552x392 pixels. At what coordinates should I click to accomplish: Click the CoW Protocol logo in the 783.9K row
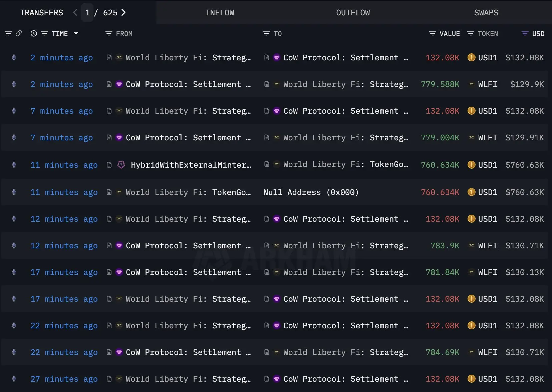[x=119, y=245]
